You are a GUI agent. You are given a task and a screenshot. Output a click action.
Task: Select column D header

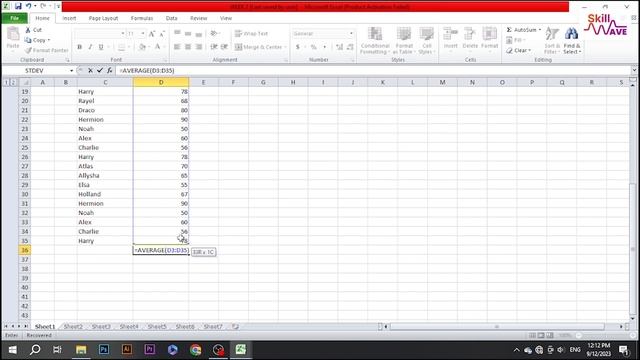point(161,82)
